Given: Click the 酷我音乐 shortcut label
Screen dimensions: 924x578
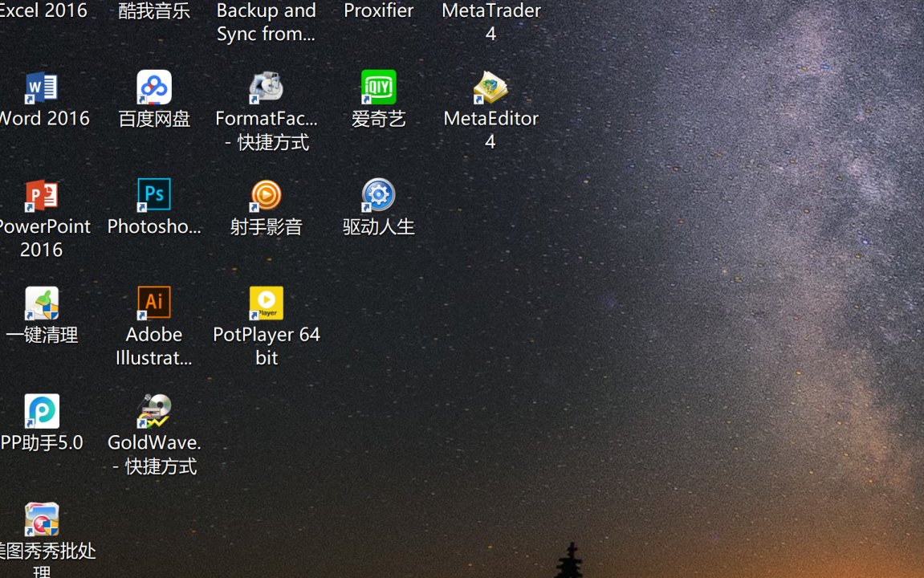Looking at the screenshot, I should (154, 10).
